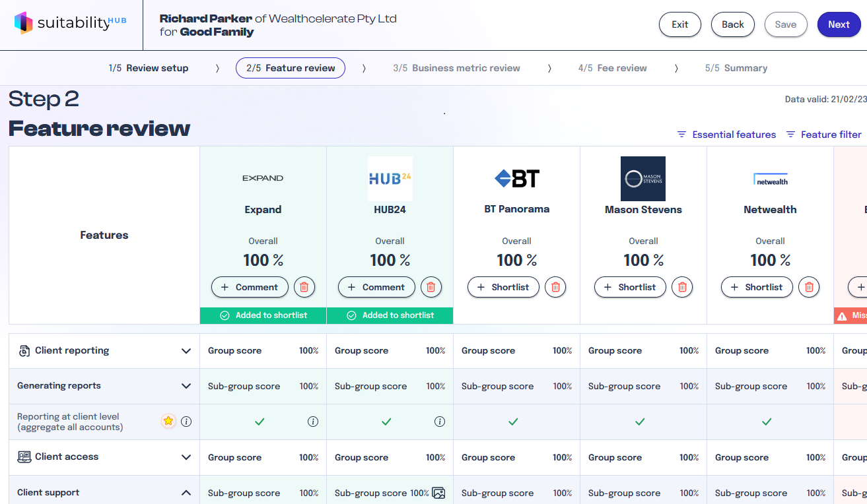The width and height of the screenshot is (867, 504).
Task: Click the essential feature star icon
Action: click(x=168, y=421)
